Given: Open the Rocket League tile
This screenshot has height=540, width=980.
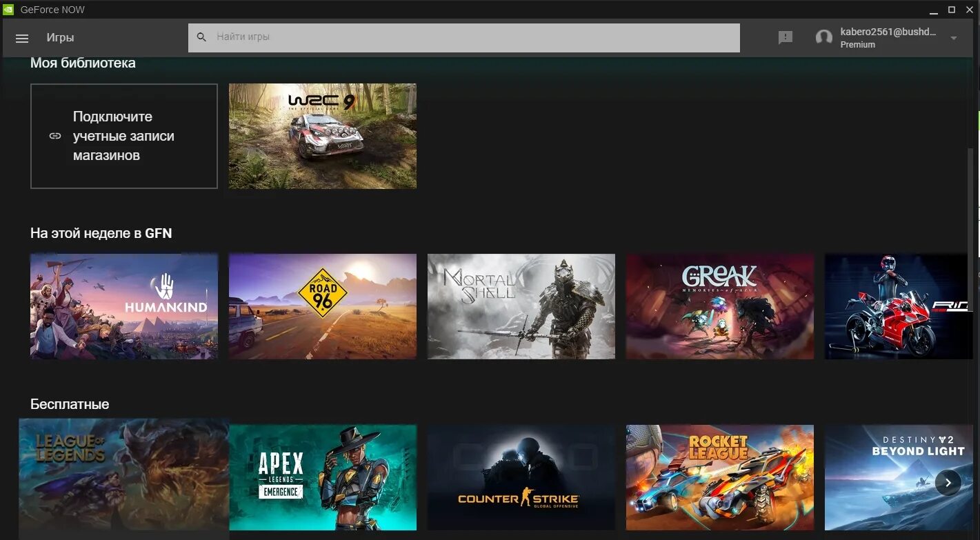Looking at the screenshot, I should coord(720,477).
